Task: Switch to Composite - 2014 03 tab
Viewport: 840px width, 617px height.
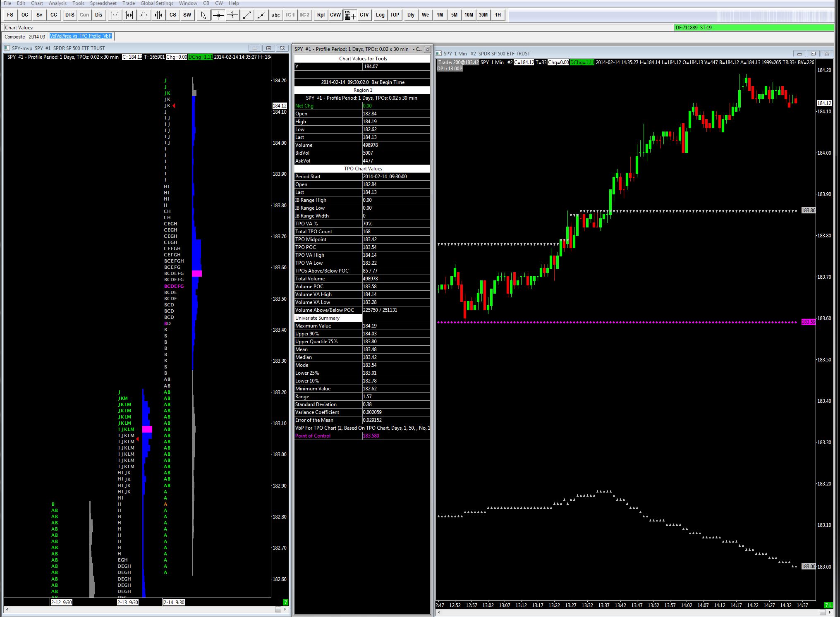Action: [25, 36]
